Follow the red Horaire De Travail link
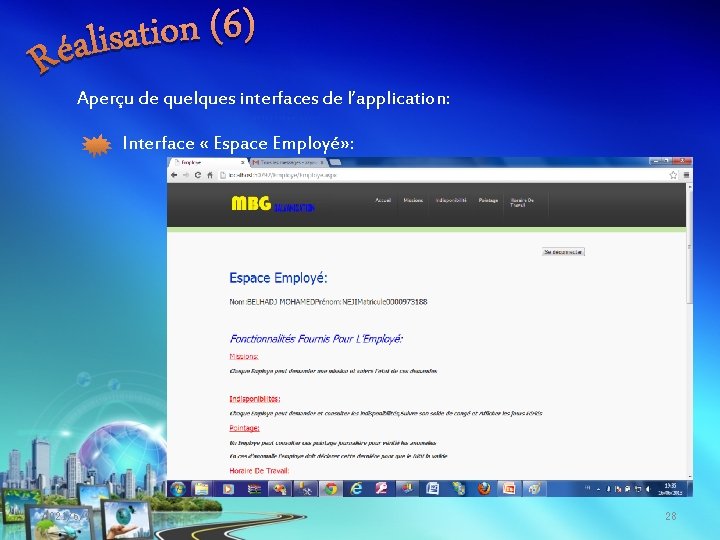Viewport: 720px width, 540px height. (x=259, y=471)
